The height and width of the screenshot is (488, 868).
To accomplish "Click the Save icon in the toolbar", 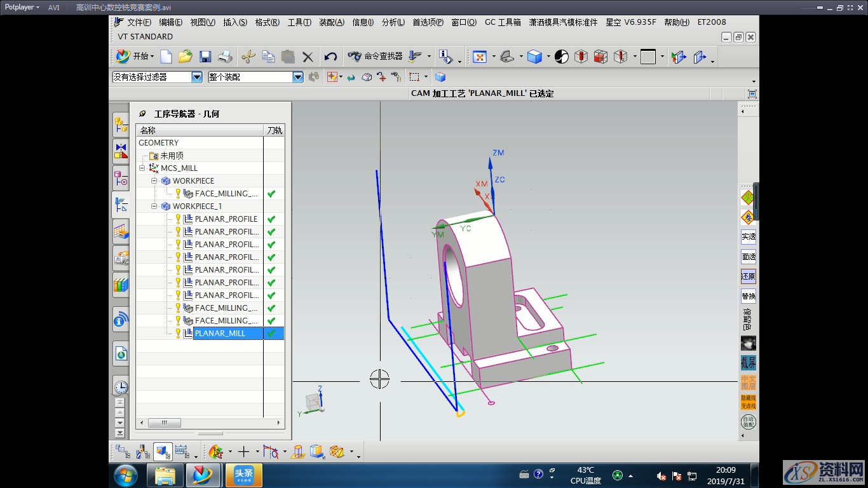I will (x=205, y=57).
